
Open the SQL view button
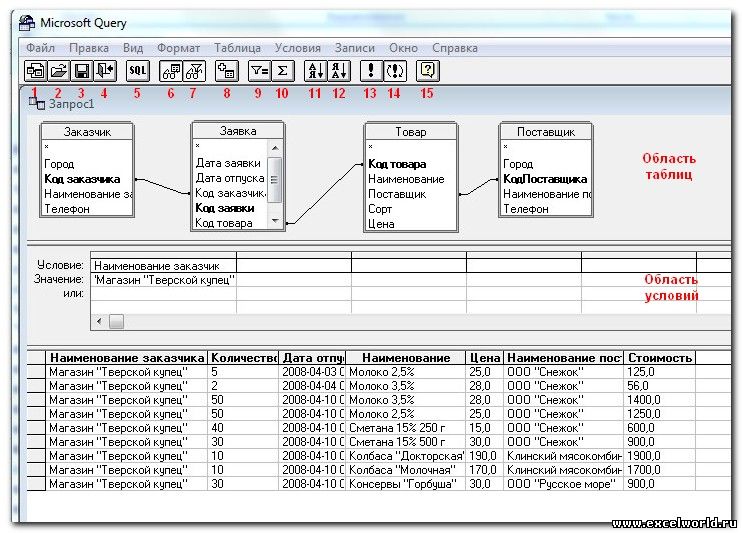pyautogui.click(x=138, y=71)
